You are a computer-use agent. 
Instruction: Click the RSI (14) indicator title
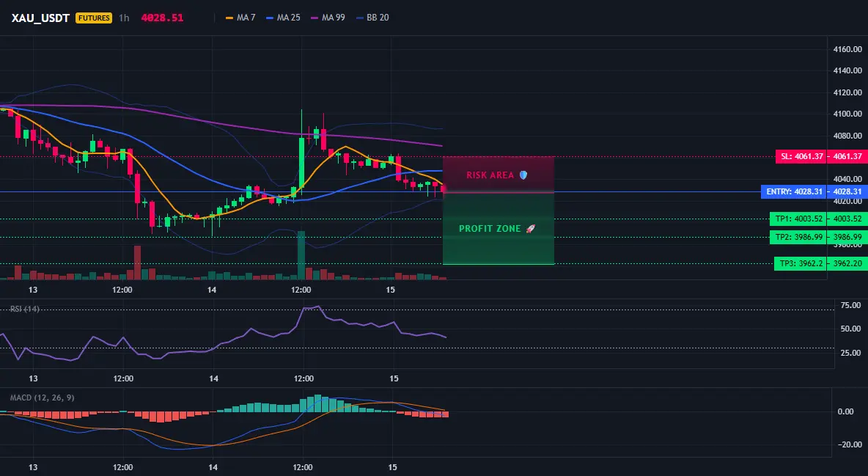25,309
